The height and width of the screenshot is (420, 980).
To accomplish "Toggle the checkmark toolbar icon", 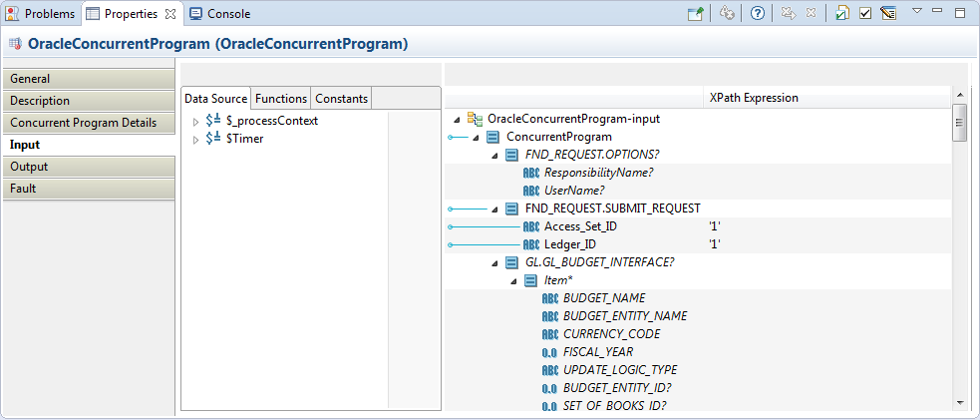I will pos(865,13).
